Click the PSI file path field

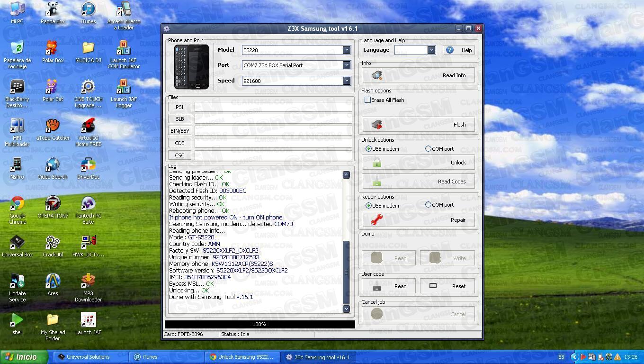pyautogui.click(x=273, y=107)
